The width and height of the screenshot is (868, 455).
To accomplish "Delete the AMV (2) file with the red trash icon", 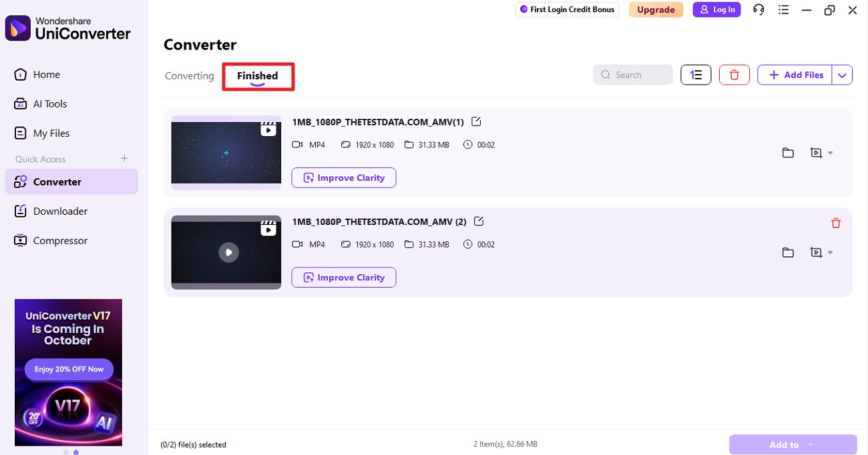I will coord(836,223).
